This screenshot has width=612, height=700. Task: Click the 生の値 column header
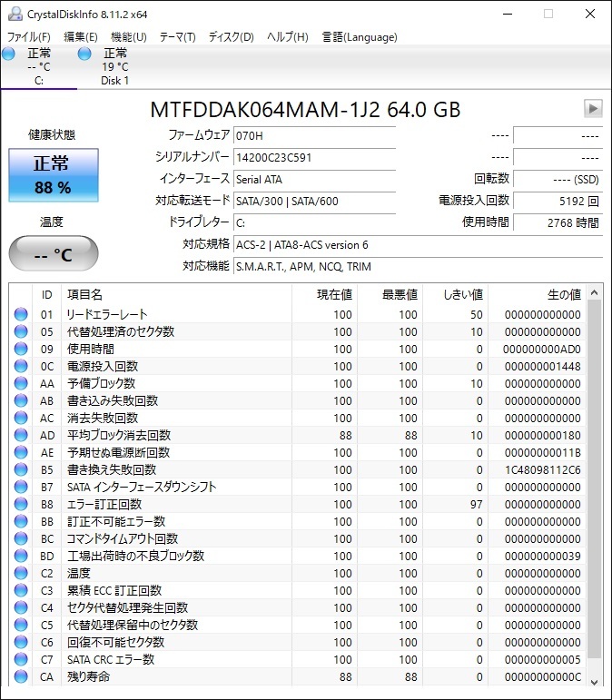537,295
